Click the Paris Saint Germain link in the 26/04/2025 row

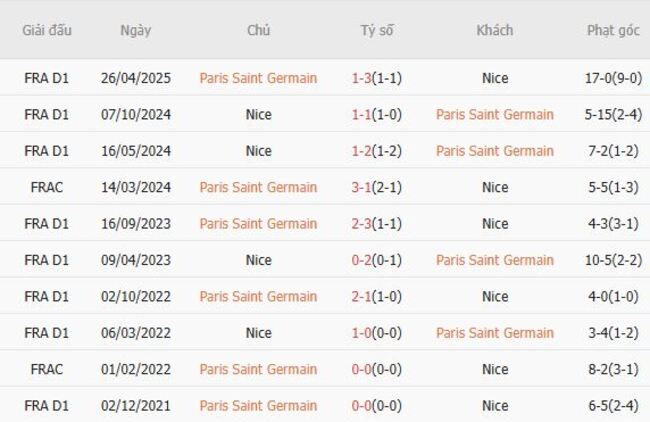coord(258,78)
